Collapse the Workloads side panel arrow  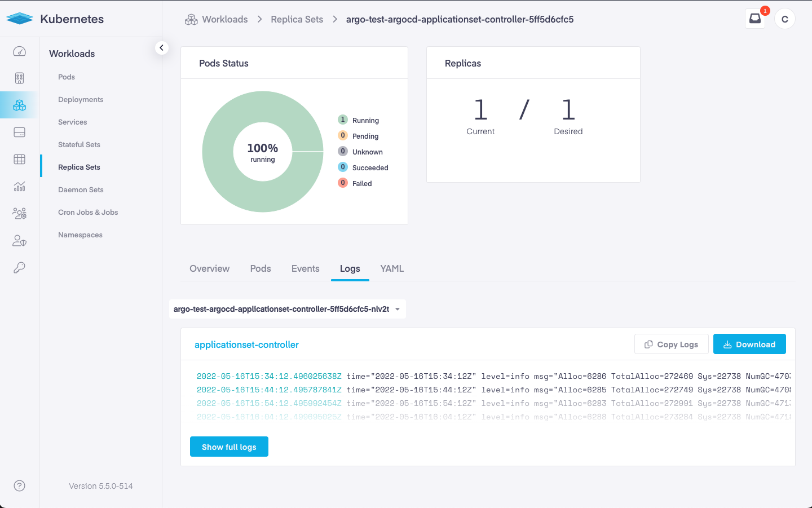point(162,48)
